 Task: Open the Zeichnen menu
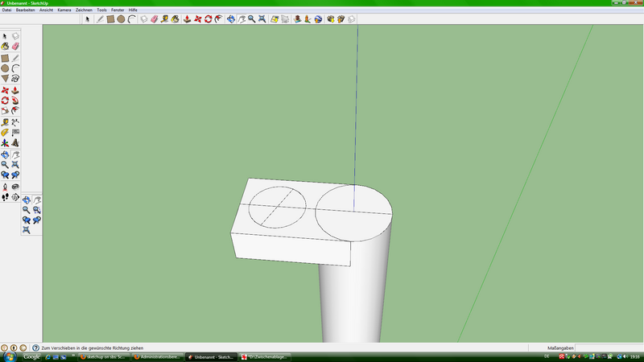point(84,10)
